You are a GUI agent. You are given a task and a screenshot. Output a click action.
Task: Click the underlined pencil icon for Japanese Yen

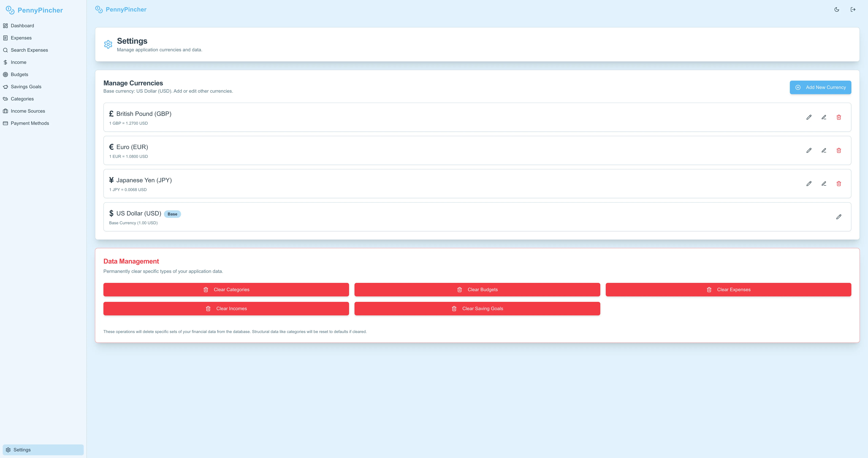tap(824, 184)
